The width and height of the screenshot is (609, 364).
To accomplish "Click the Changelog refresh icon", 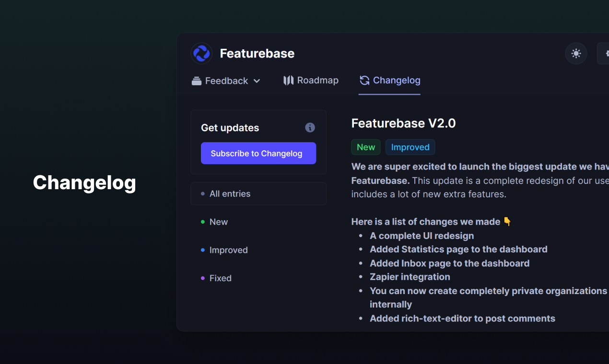I will pyautogui.click(x=364, y=80).
